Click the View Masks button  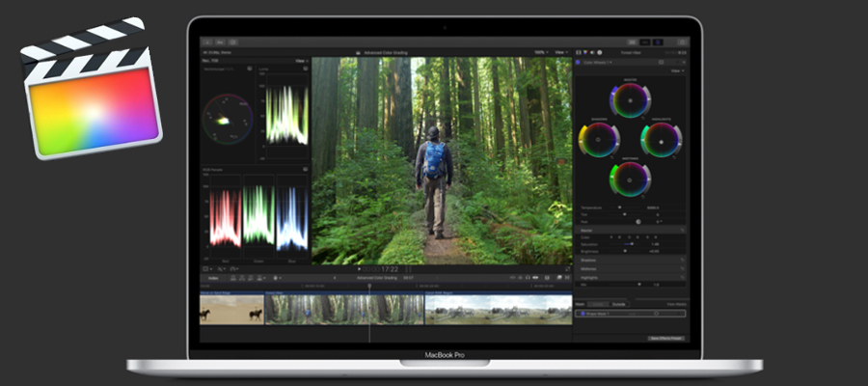coord(675,304)
